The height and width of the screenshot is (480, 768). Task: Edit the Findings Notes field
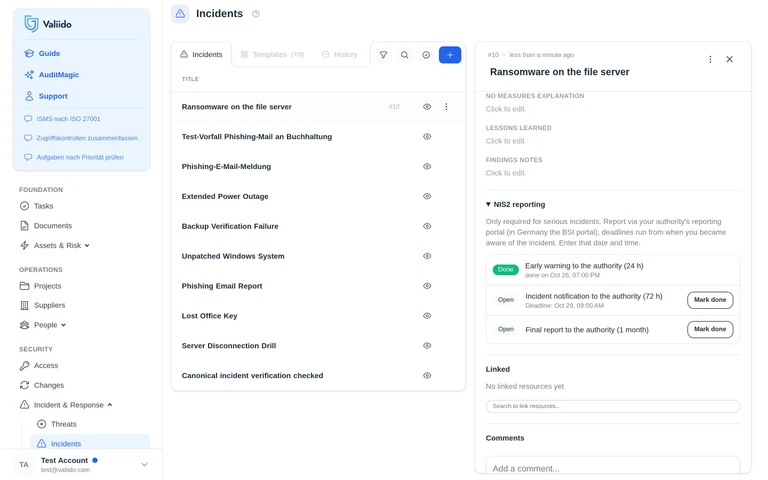click(x=505, y=173)
